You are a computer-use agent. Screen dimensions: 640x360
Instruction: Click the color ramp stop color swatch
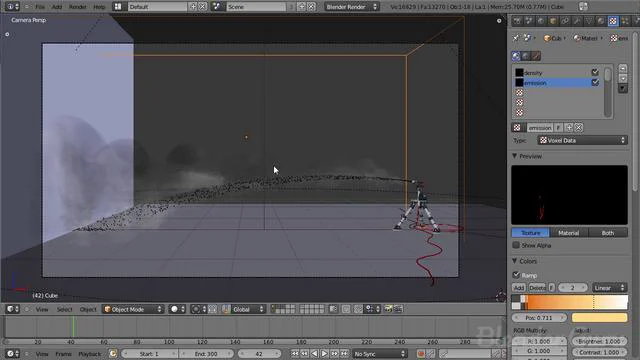(x=599, y=318)
